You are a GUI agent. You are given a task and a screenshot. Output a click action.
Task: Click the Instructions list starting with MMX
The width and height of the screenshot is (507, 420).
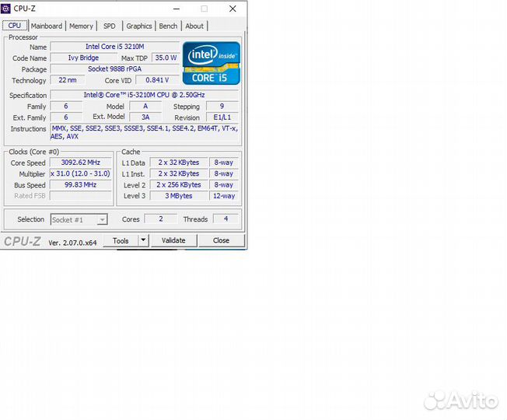pos(145,132)
